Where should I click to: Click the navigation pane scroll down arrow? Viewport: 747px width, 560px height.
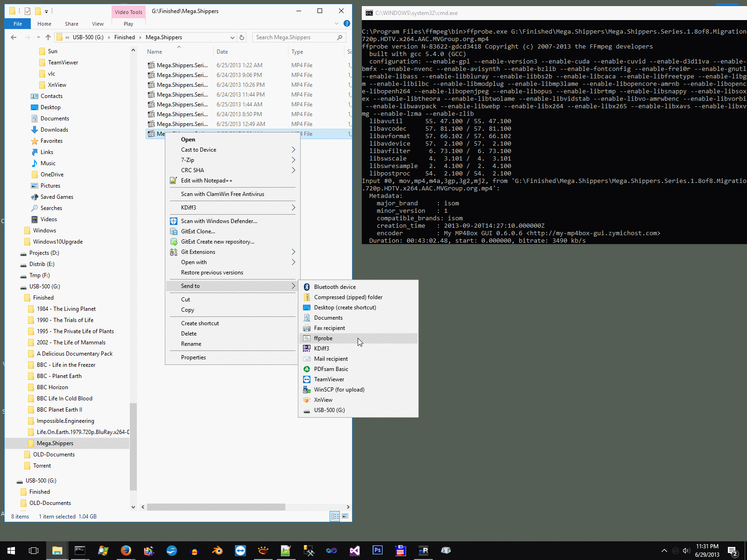pos(133,507)
